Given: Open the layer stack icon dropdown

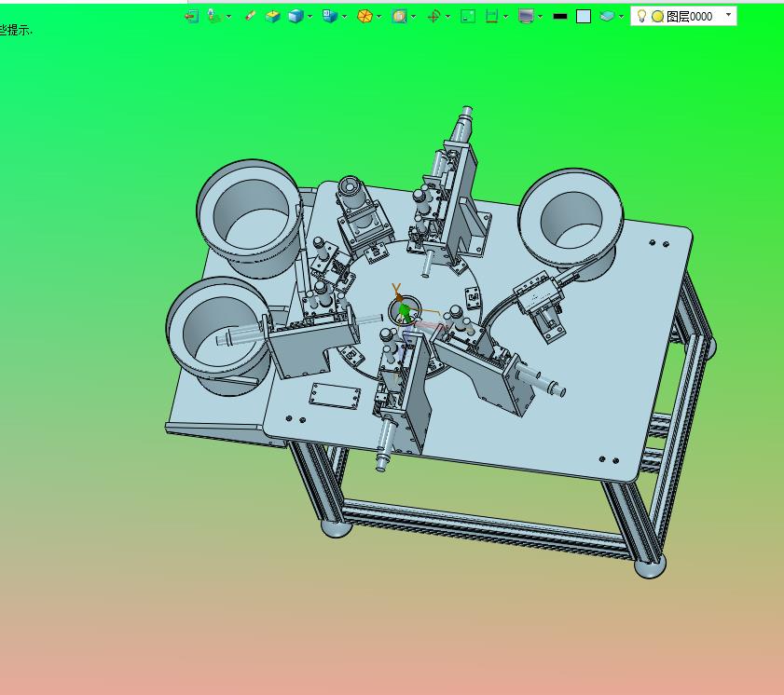Looking at the screenshot, I should click(621, 17).
